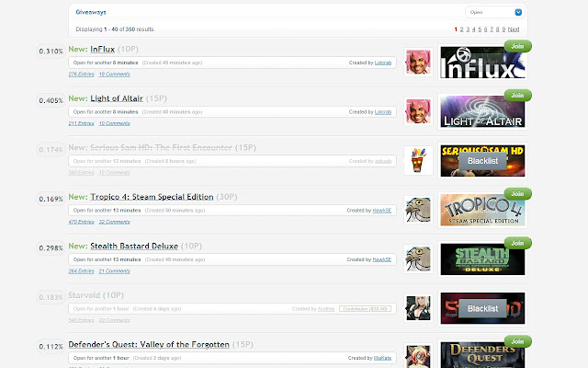Open the giveaway status filter dropdown
Viewport: 588px width, 368px height.
pyautogui.click(x=495, y=12)
